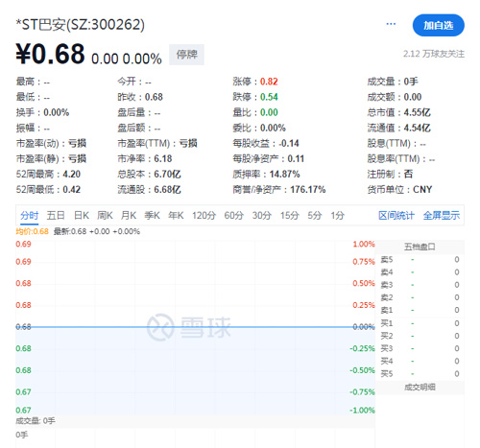This screenshot has height=448, width=480.
Task: Click the stock title *ST巴安(SZ:300262)
Action: 81,25
